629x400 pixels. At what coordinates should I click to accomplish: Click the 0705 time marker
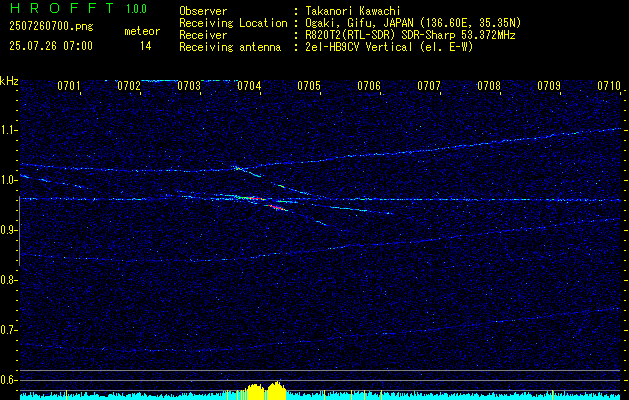(309, 86)
